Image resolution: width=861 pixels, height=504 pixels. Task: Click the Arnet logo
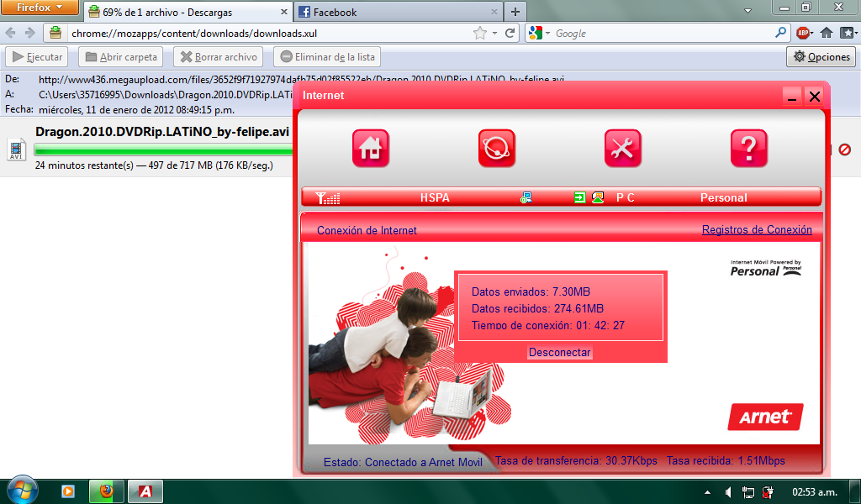click(765, 417)
